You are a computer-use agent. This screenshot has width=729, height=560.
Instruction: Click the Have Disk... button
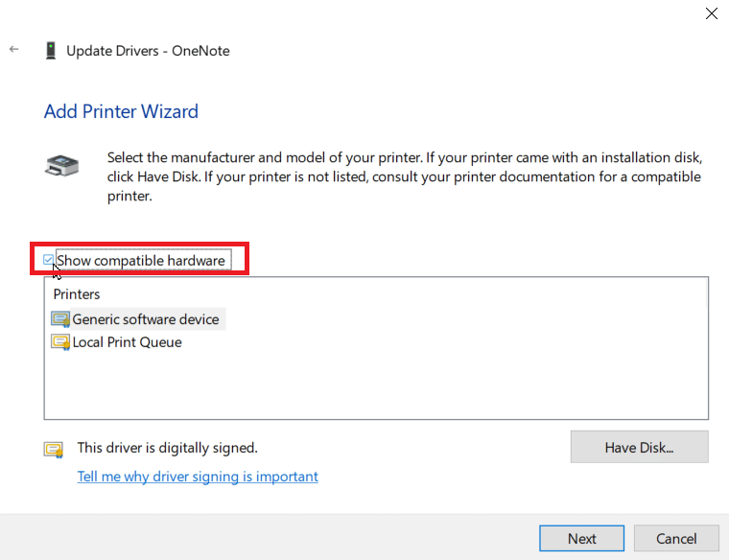tap(639, 447)
